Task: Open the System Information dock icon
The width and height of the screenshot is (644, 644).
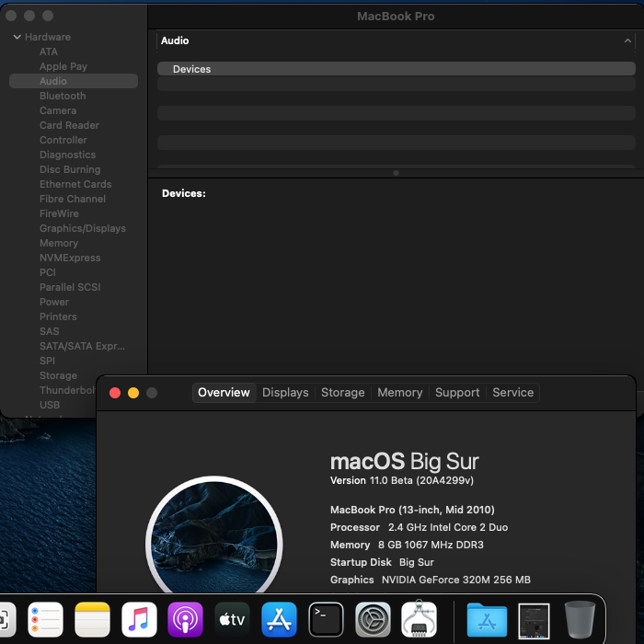Action: click(420, 619)
